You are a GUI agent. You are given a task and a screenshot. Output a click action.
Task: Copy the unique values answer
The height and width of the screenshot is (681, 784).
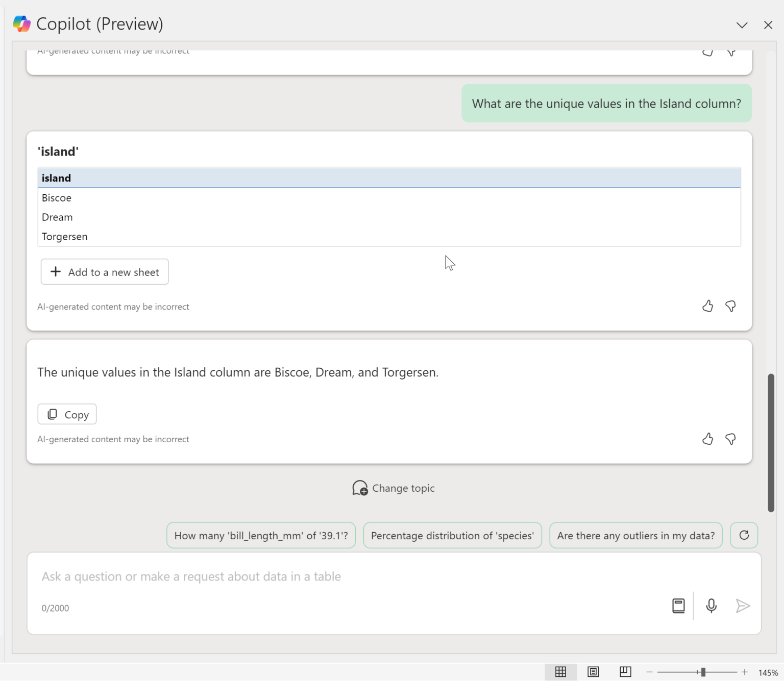click(67, 414)
